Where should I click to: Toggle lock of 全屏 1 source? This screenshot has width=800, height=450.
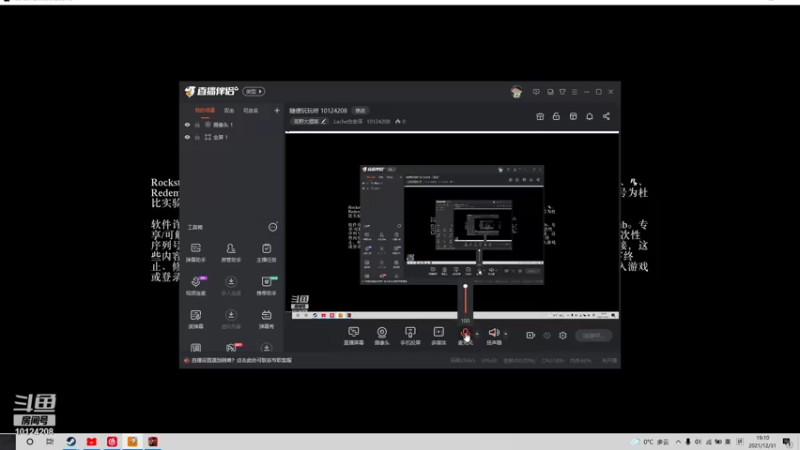click(197, 137)
